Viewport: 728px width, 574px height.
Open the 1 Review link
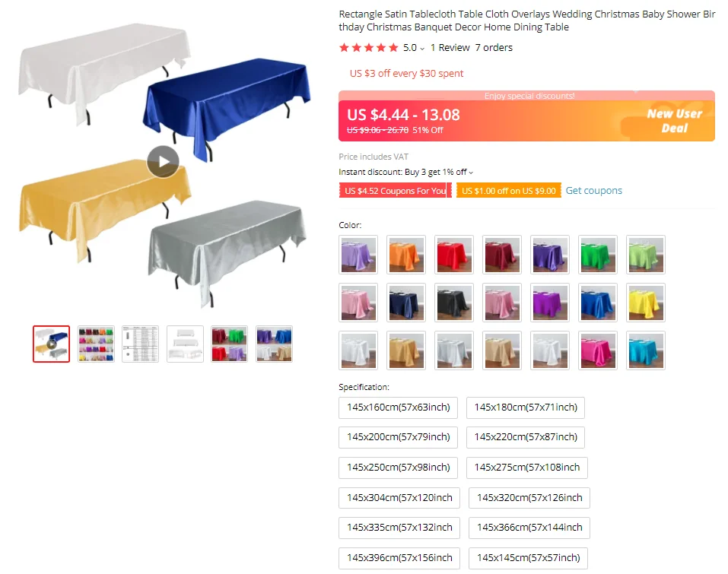[450, 48]
